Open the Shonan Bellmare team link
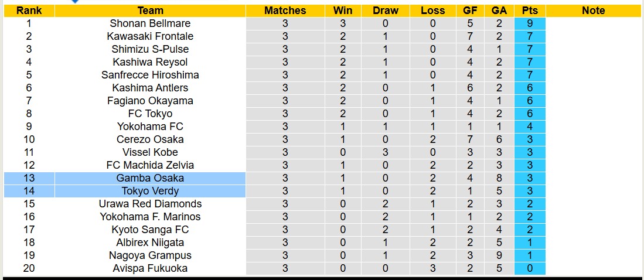 [150, 23]
